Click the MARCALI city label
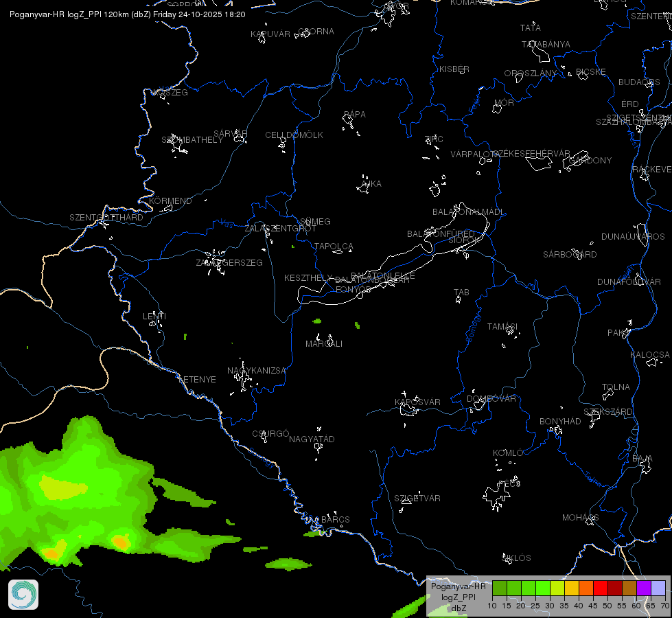This screenshot has height=618, width=672. [x=324, y=343]
